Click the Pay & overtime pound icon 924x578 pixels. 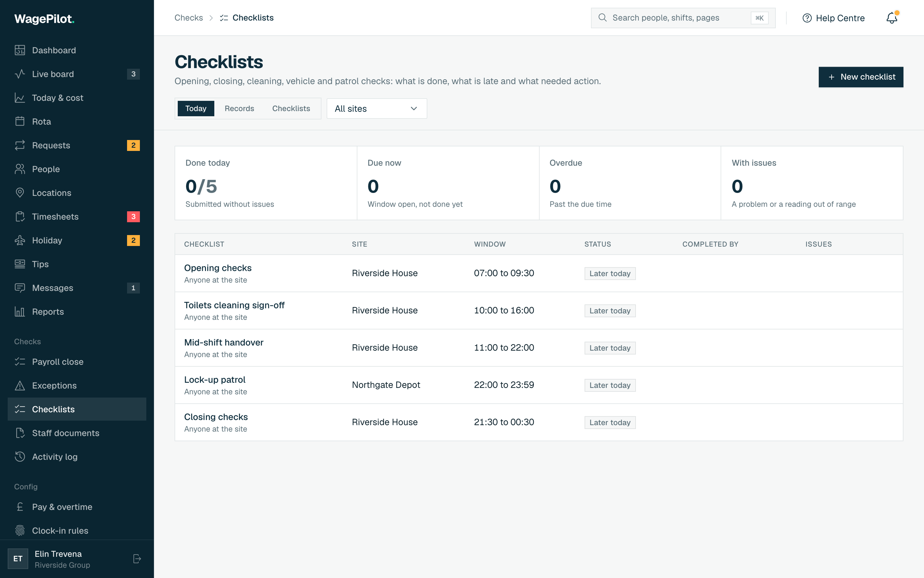tap(20, 507)
